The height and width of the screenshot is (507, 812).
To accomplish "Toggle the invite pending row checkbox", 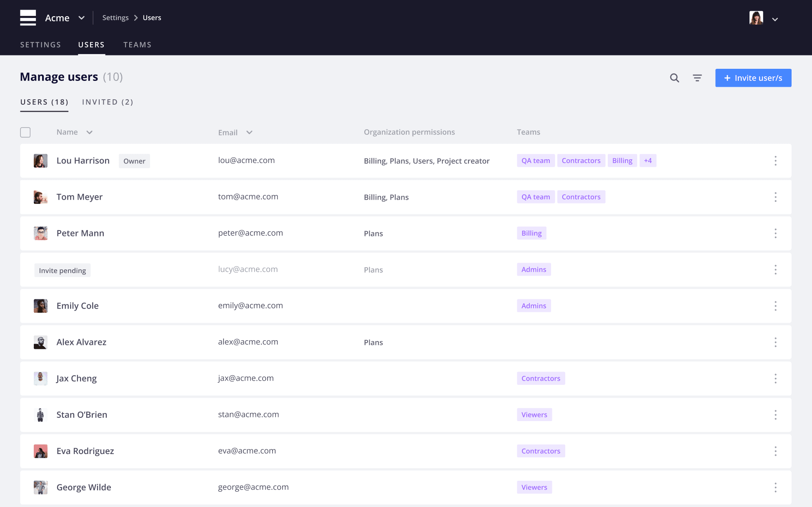I will [26, 269].
